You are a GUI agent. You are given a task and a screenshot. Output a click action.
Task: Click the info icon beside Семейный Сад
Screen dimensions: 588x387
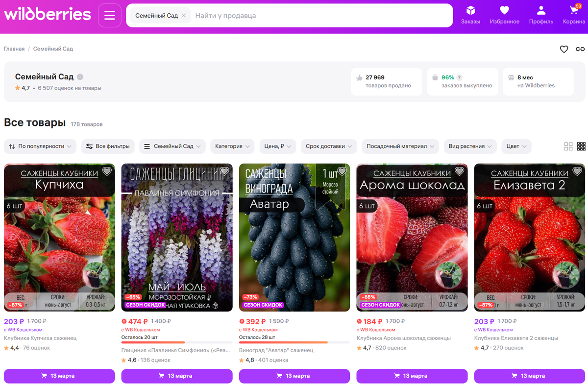coord(80,77)
